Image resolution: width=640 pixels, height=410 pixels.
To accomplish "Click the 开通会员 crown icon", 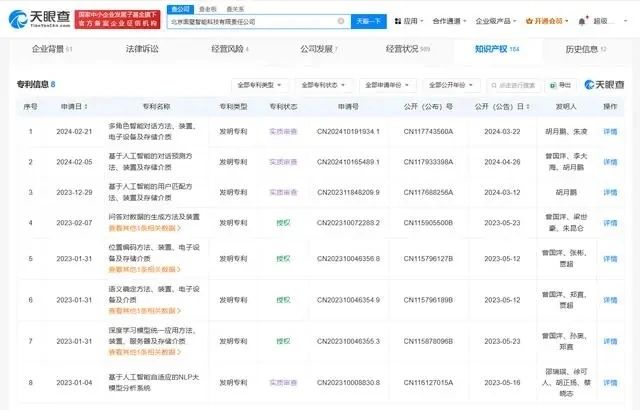I will [x=529, y=21].
